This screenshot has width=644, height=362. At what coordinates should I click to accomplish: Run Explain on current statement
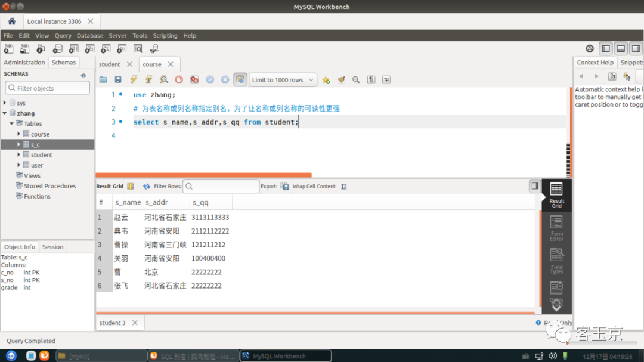pos(164,80)
